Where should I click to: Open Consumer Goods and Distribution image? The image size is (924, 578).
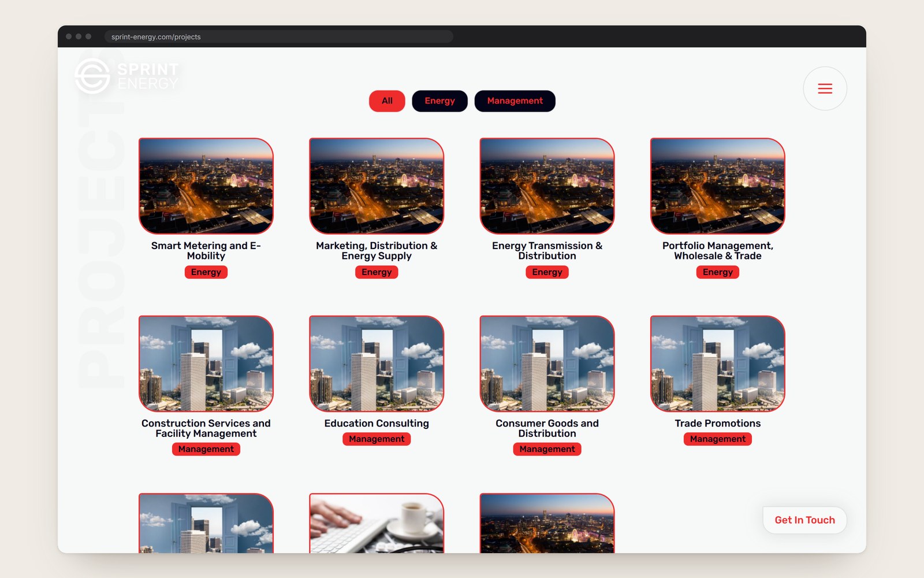(547, 364)
